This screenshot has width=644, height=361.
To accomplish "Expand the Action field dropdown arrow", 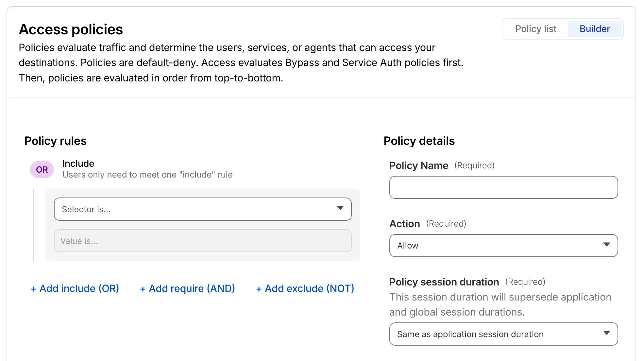I will 607,244.
